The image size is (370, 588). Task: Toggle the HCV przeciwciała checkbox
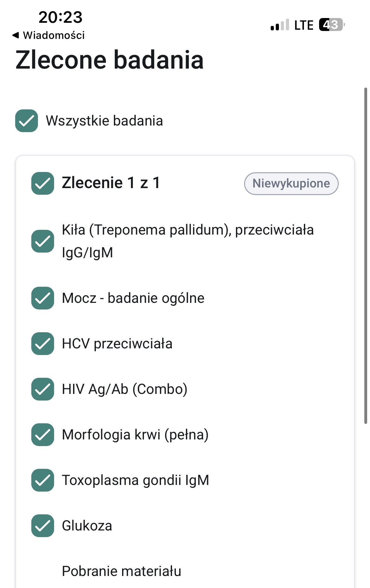[x=43, y=344]
